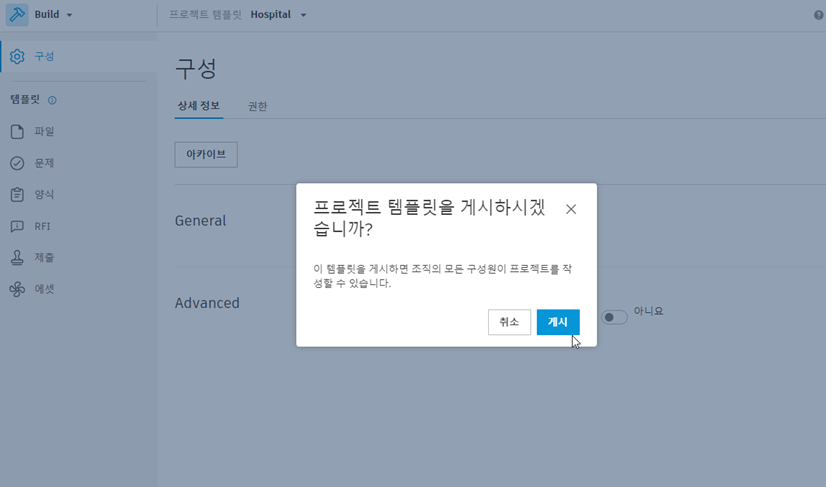Select 제출 label in sidebar
This screenshot has height=487, width=826.
[44, 258]
